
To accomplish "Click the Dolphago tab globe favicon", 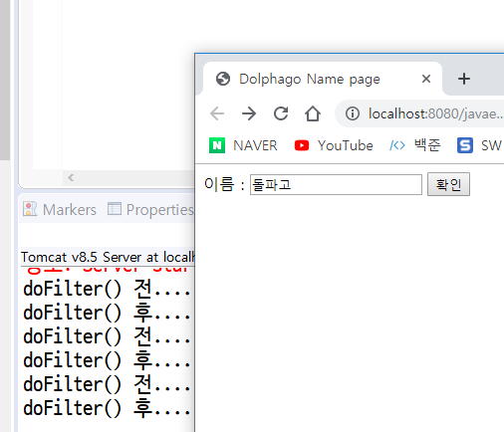I will [x=223, y=79].
